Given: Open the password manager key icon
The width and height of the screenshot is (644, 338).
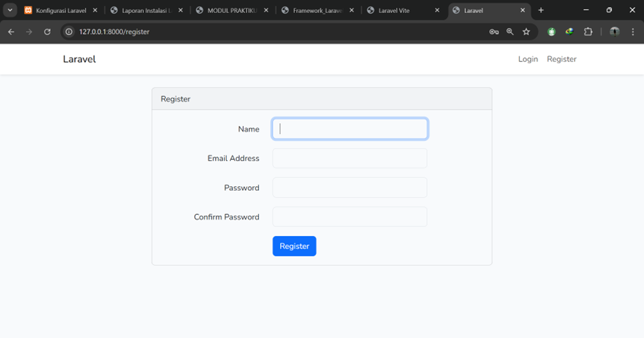Looking at the screenshot, I should pyautogui.click(x=494, y=31).
